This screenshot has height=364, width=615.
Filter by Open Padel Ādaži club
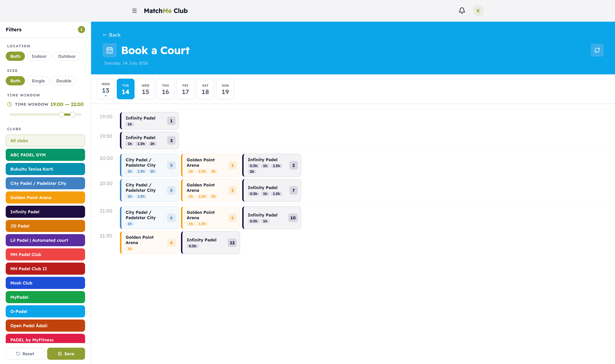coord(45,326)
